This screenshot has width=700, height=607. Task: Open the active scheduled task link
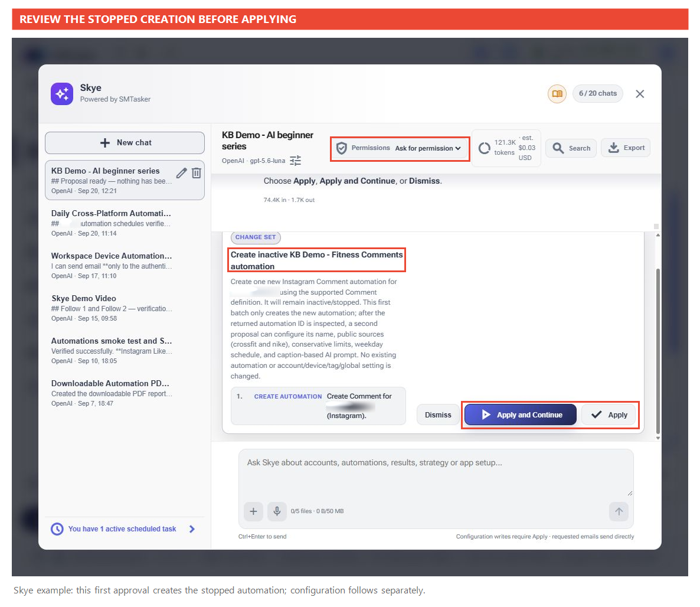click(x=122, y=529)
